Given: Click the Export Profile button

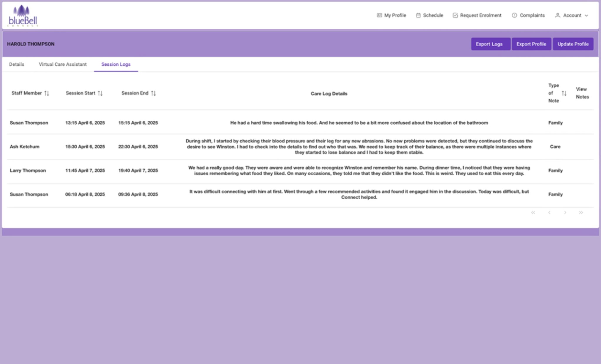Looking at the screenshot, I should pos(531,44).
